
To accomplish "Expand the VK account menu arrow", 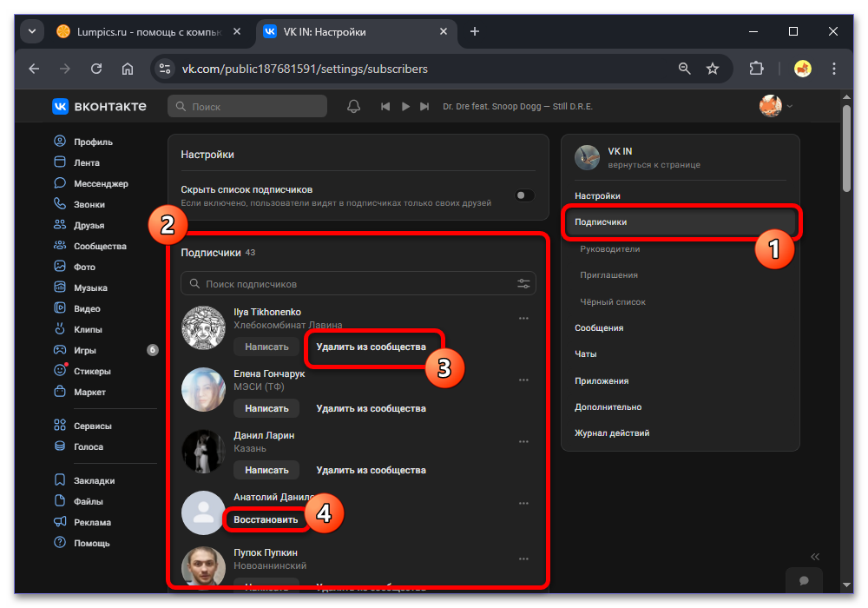I will (790, 106).
